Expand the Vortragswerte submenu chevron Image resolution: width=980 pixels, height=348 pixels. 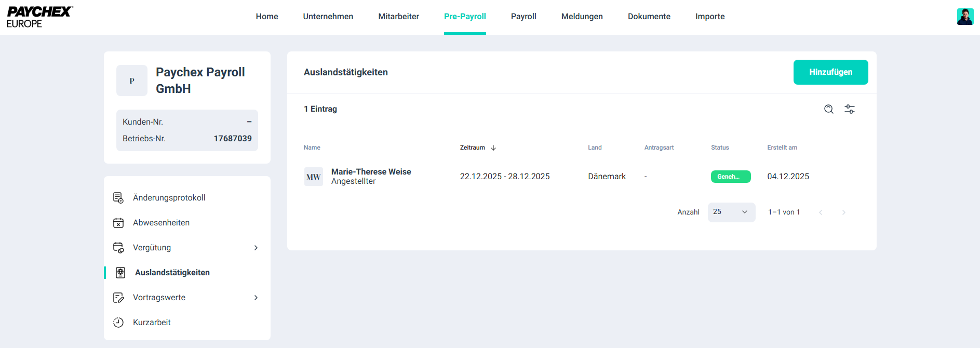point(256,298)
